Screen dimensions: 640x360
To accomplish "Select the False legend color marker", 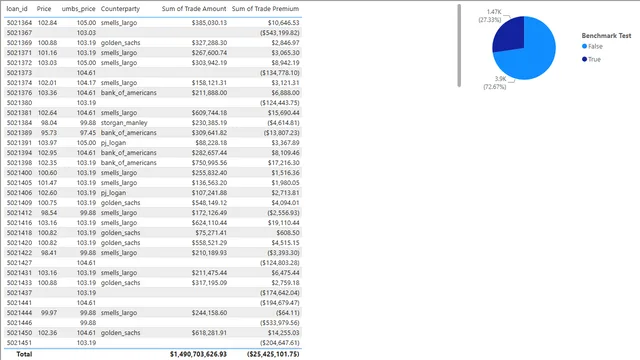I will click(x=584, y=46).
